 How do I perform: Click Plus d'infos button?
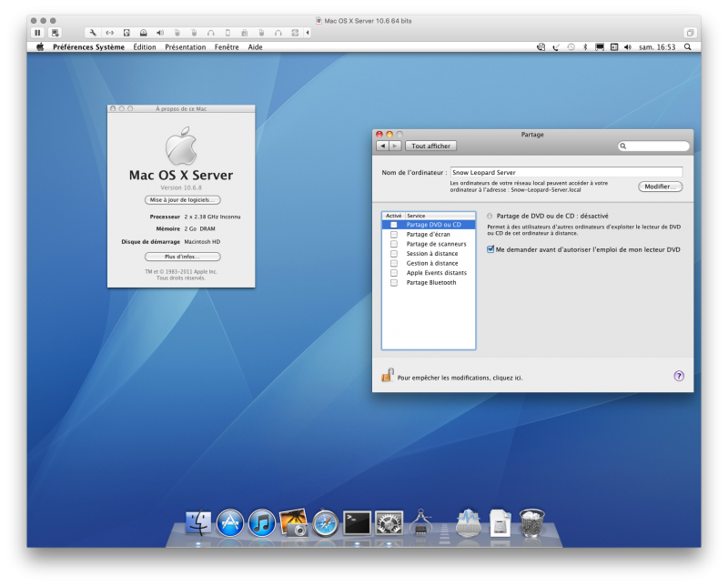[183, 257]
